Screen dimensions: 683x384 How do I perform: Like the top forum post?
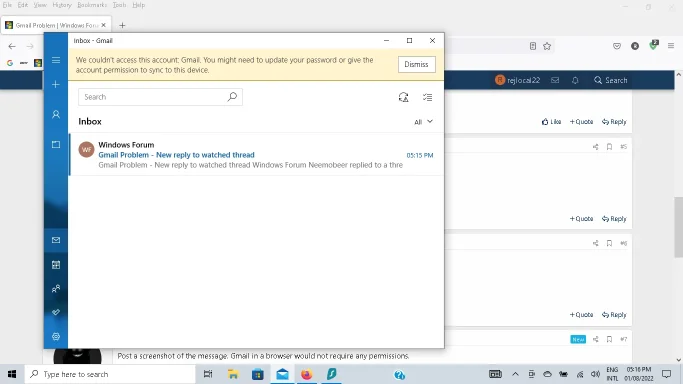(551, 122)
